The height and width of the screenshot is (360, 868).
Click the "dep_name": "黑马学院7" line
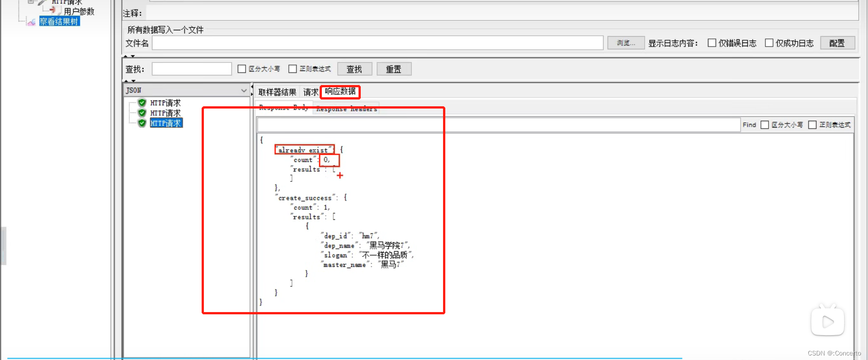point(365,245)
